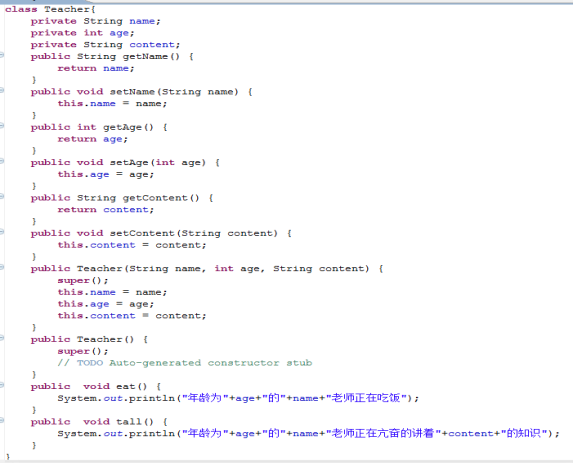
Task: Collapse the setName(String name) method fold
Action: tap(1, 91)
